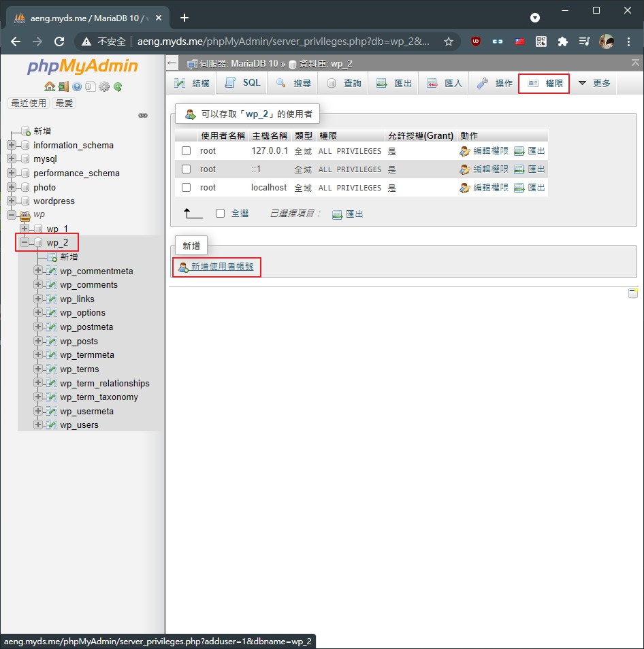
Task: Click the phpMyAdmin logo
Action: pos(82,66)
